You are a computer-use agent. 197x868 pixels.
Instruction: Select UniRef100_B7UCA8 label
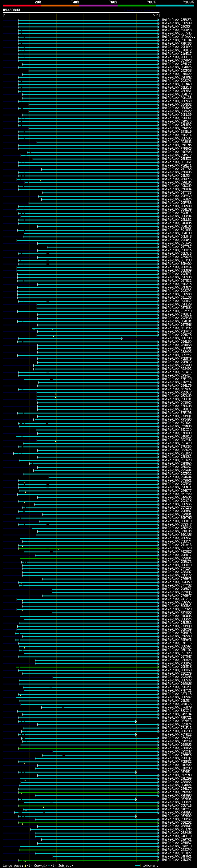pos(176,406)
